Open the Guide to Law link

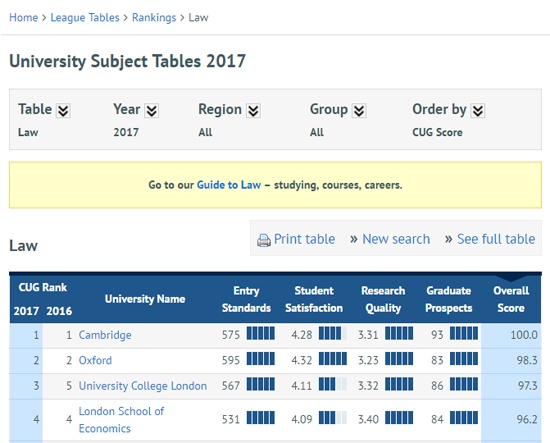tap(229, 185)
